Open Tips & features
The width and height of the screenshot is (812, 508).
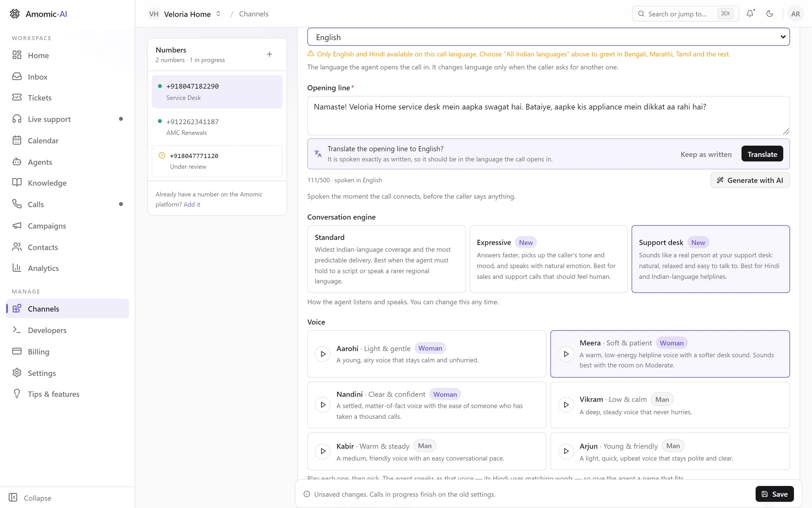pyautogui.click(x=68, y=394)
